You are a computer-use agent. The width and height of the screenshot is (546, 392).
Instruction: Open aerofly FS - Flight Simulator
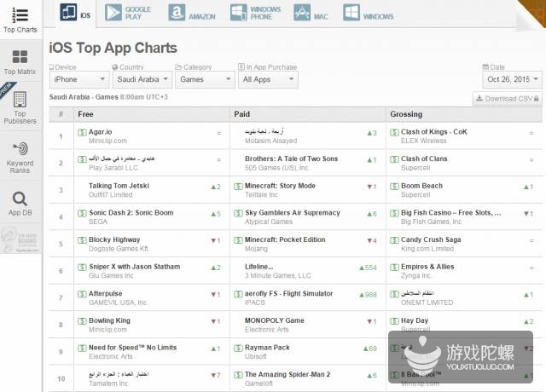point(288,293)
